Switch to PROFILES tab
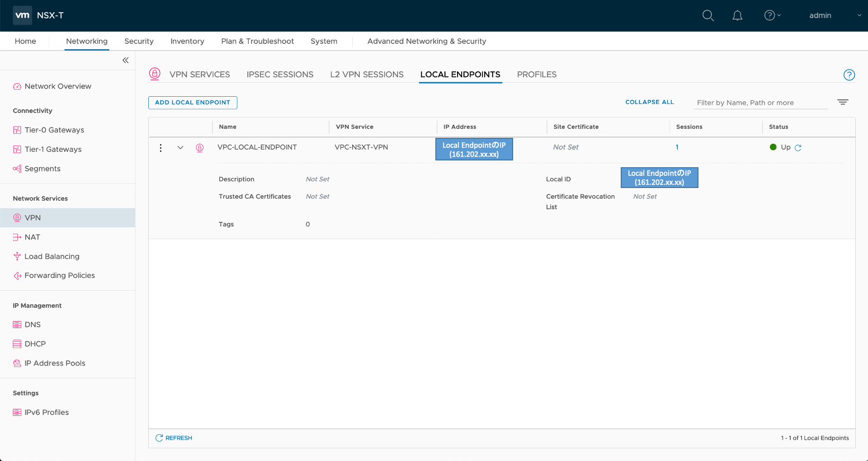Viewport: 868px width, 461px height. (537, 75)
